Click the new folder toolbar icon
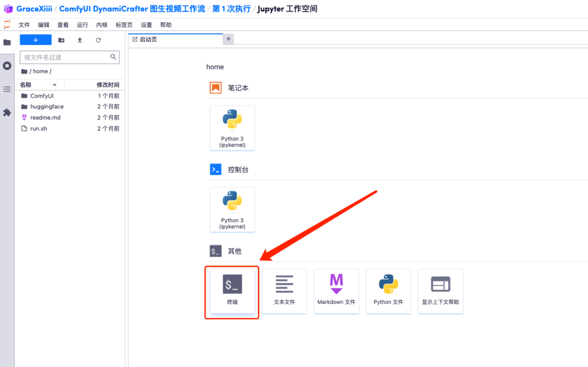Screen dimensions: 588x367 click(x=61, y=40)
